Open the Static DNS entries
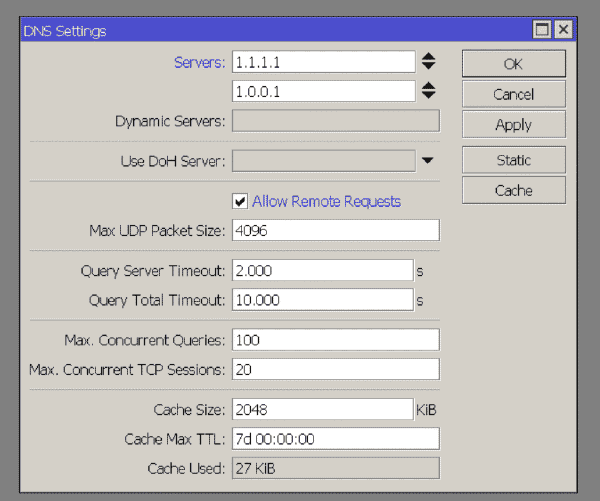Image resolution: width=600 pixels, height=501 pixels. point(514,160)
